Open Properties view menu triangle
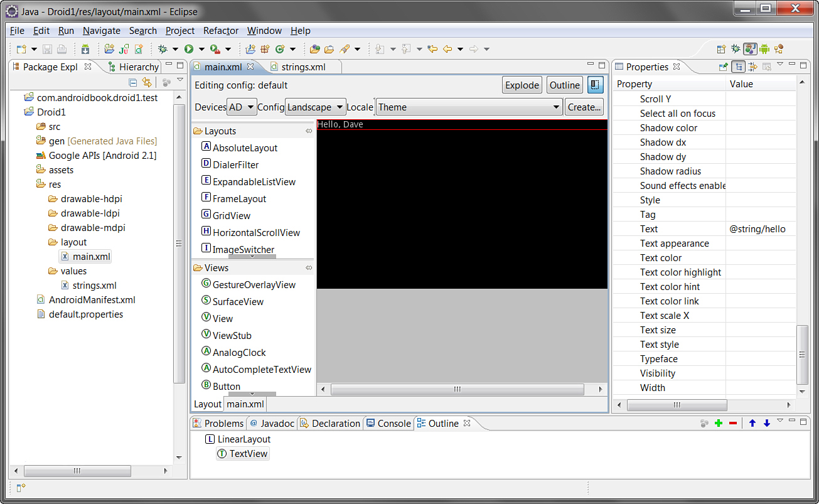This screenshot has height=504, width=819. tap(780, 64)
